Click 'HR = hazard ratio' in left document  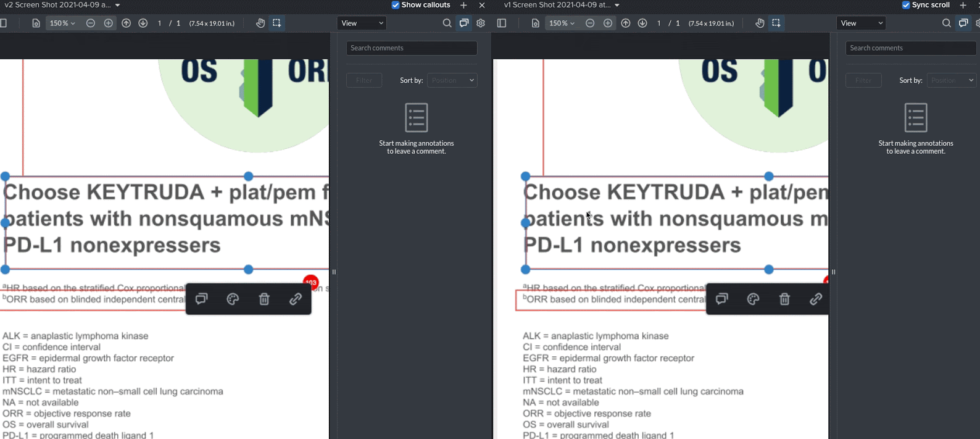pos(39,369)
